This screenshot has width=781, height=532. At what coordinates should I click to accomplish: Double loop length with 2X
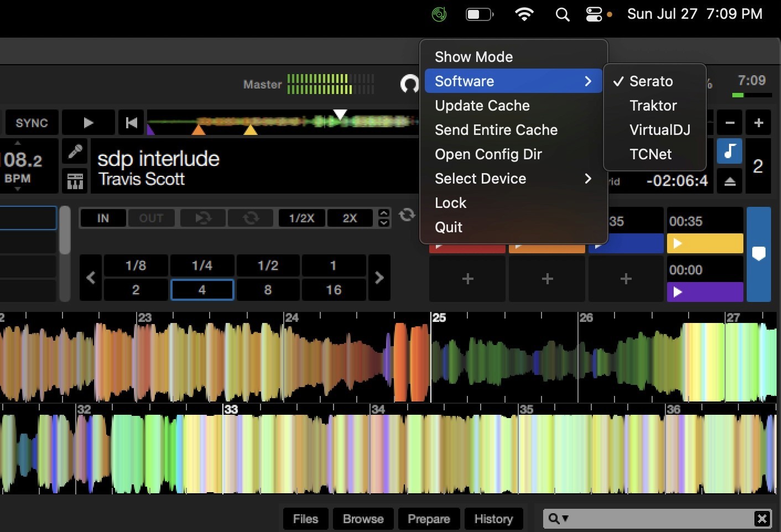(350, 218)
